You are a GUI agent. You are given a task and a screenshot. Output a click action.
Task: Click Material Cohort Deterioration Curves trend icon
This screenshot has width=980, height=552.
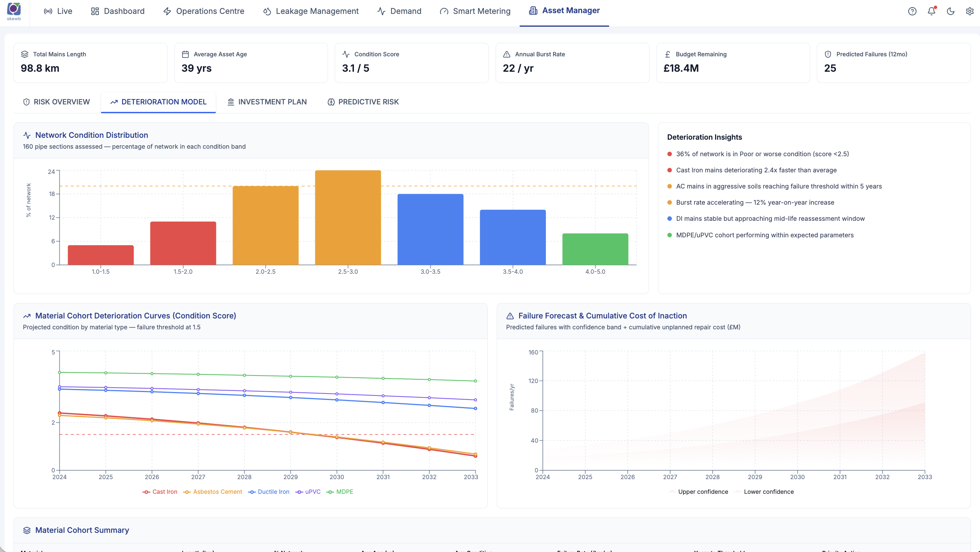coord(27,316)
